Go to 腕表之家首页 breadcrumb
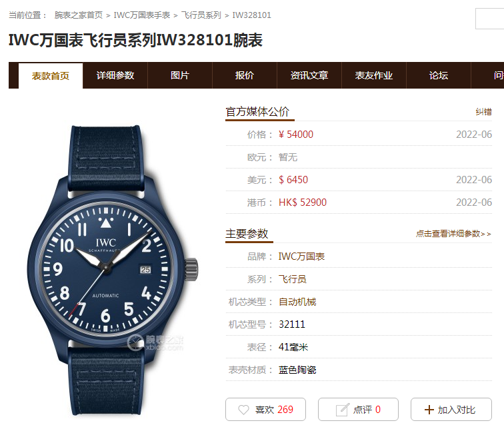This screenshot has height=435, width=504. coord(79,15)
